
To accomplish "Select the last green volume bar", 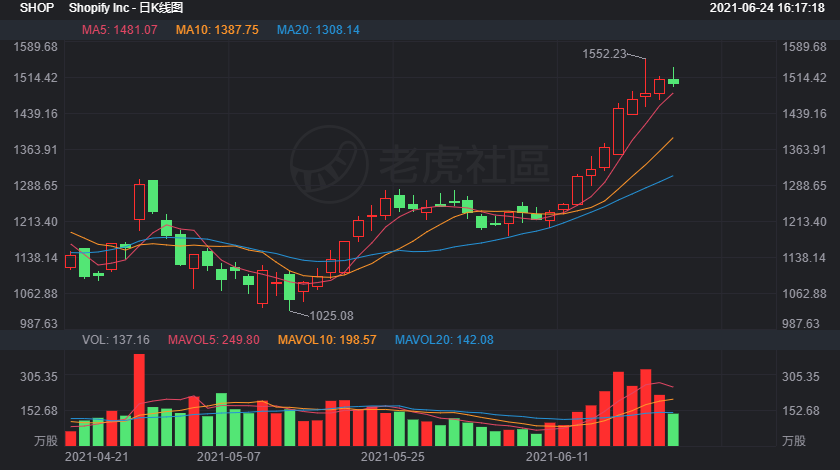I will (x=673, y=430).
